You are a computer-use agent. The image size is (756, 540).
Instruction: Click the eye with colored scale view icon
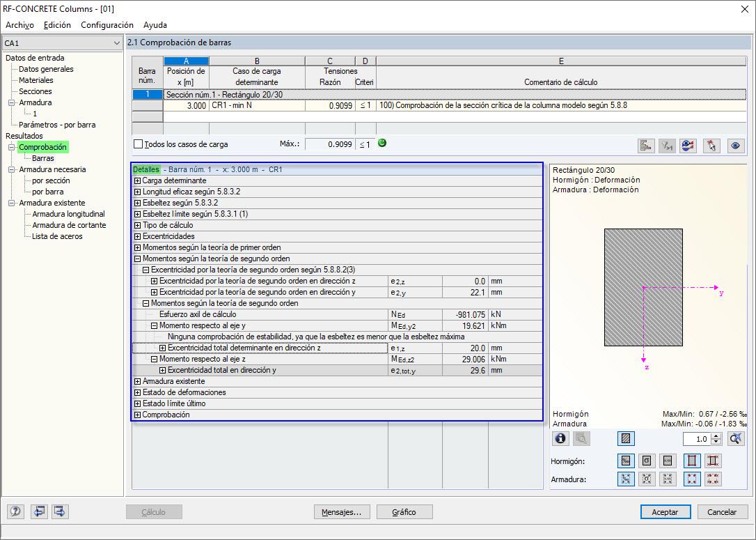688,145
